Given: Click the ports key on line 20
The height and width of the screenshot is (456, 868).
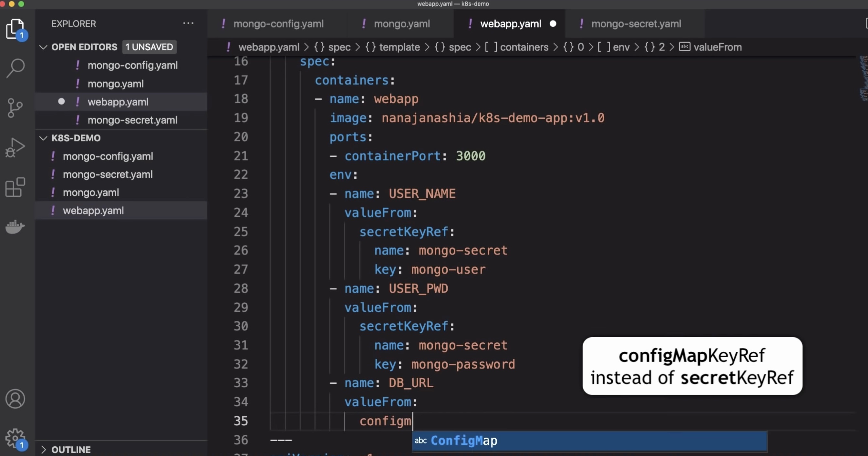Looking at the screenshot, I should coord(348,137).
